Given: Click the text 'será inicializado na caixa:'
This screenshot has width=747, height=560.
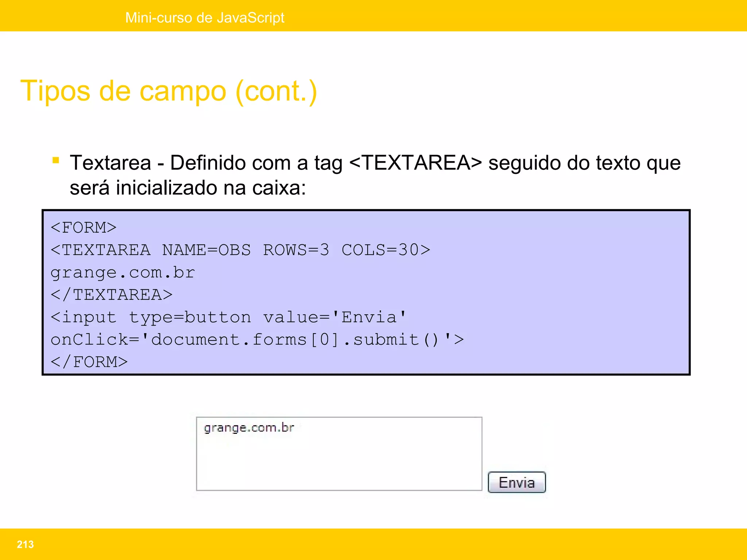Looking at the screenshot, I should point(188,188).
